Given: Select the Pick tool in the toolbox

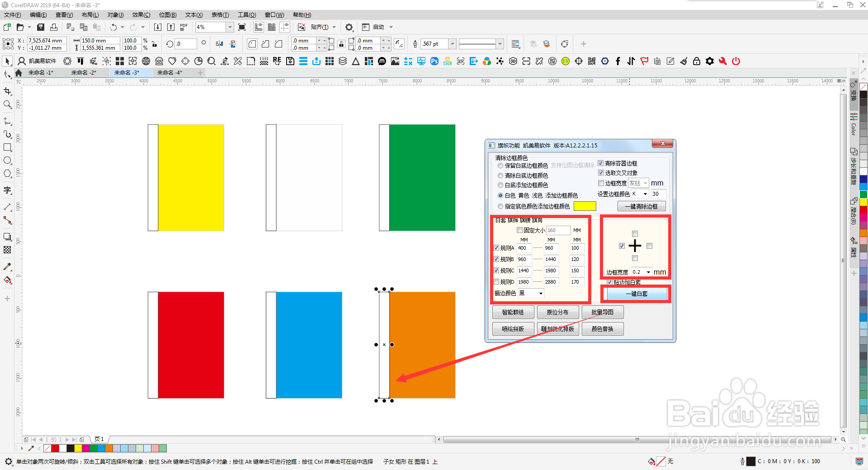Looking at the screenshot, I should (7, 61).
